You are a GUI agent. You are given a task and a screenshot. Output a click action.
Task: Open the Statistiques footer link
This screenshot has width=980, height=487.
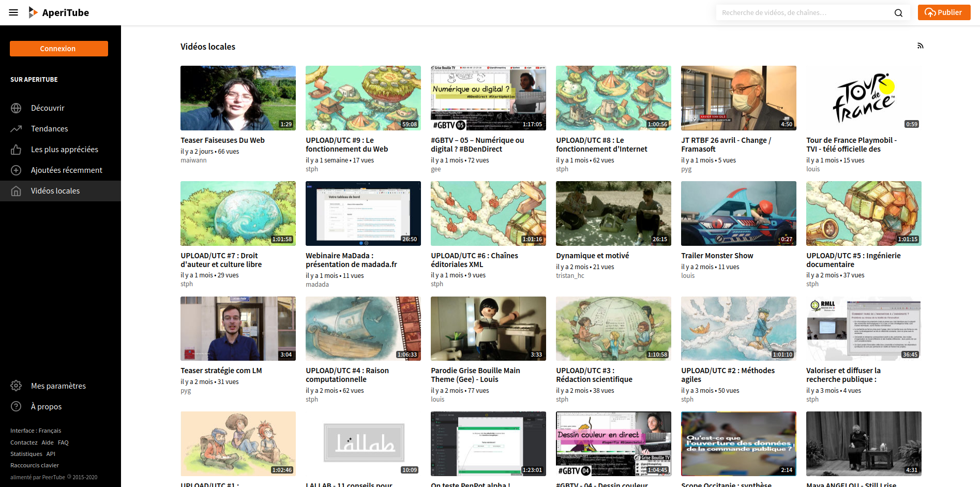26,454
